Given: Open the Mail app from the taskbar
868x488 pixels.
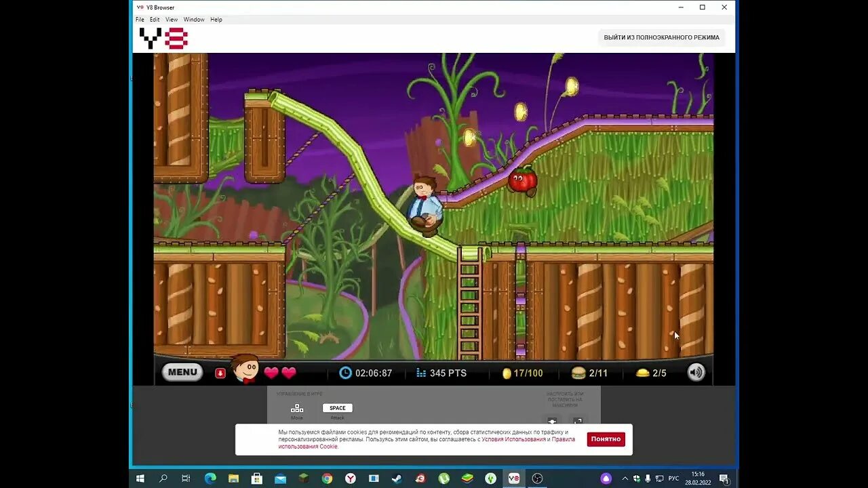Looking at the screenshot, I should [x=280, y=479].
